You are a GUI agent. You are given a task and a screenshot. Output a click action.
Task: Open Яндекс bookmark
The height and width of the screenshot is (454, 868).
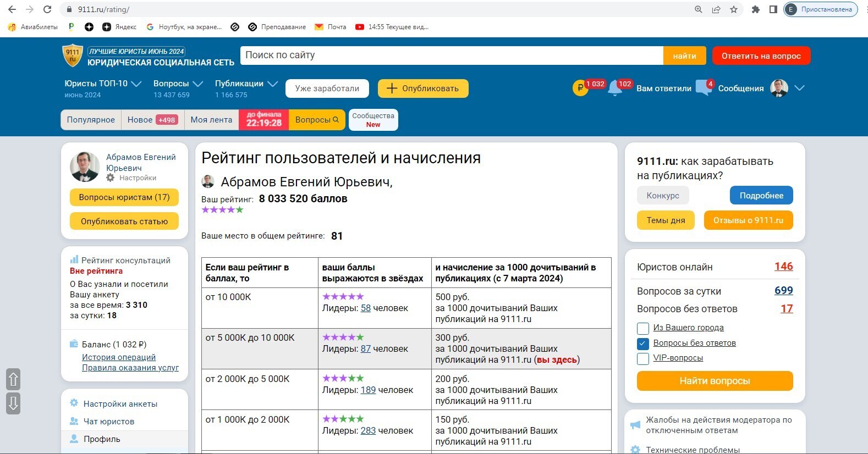(x=120, y=26)
